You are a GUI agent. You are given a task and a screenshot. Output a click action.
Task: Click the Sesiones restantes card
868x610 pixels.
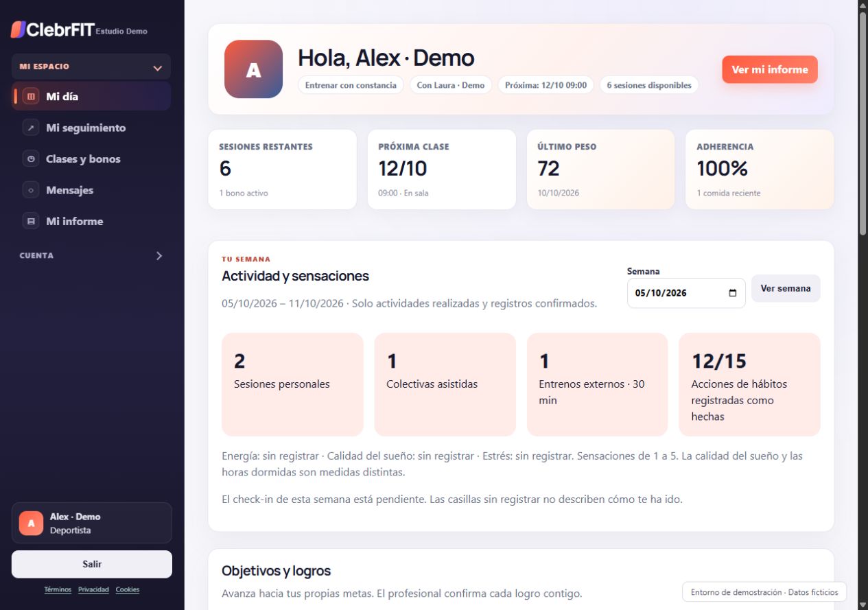click(x=283, y=169)
